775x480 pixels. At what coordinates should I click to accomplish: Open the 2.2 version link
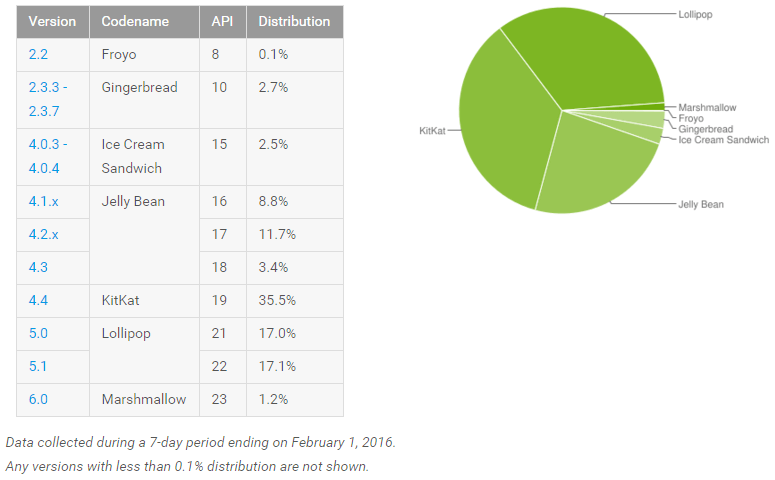pyautogui.click(x=37, y=54)
